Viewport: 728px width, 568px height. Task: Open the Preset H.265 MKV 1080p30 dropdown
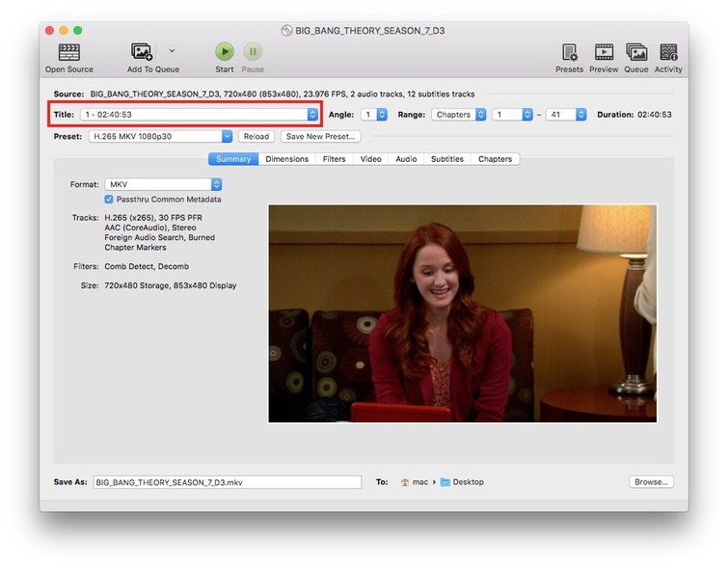(160, 137)
